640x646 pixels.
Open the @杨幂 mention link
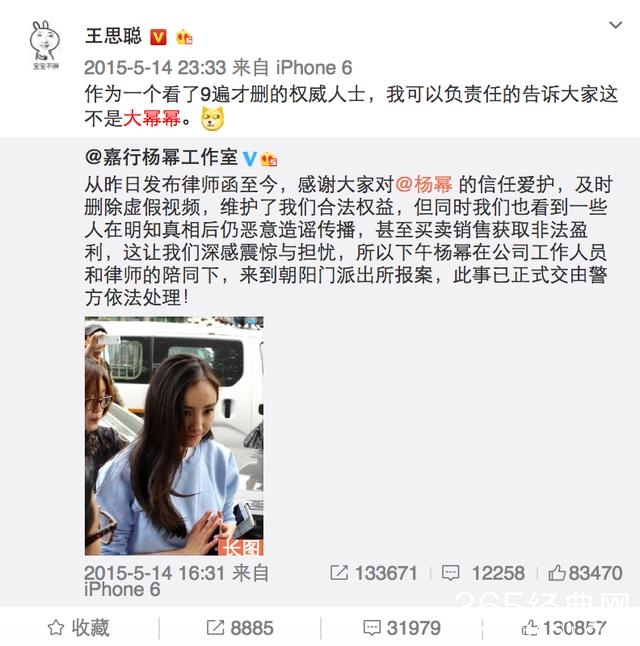click(x=424, y=184)
